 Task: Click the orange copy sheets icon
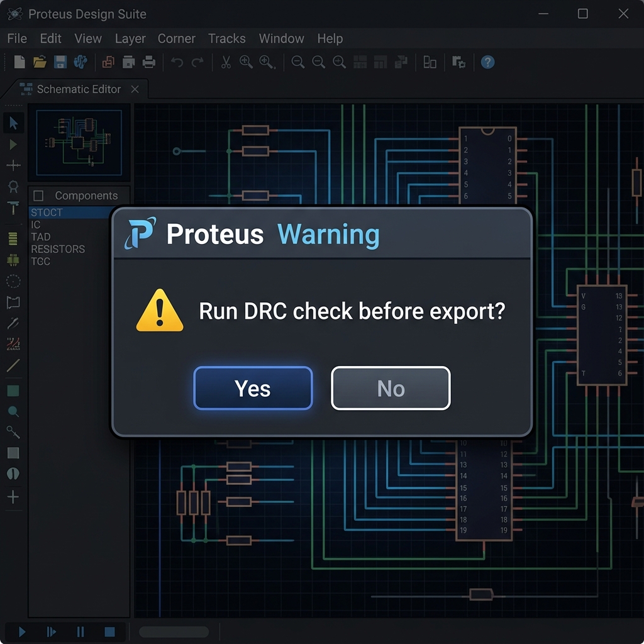pyautogui.click(x=108, y=62)
